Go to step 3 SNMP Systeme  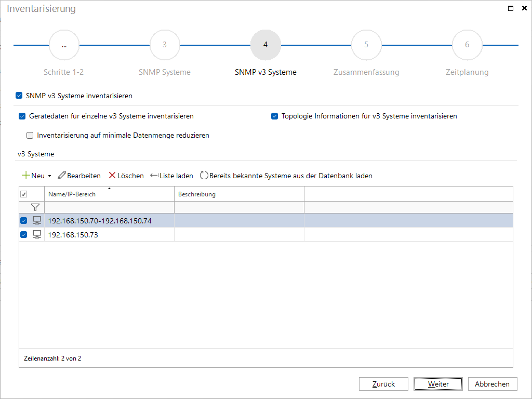[165, 45]
